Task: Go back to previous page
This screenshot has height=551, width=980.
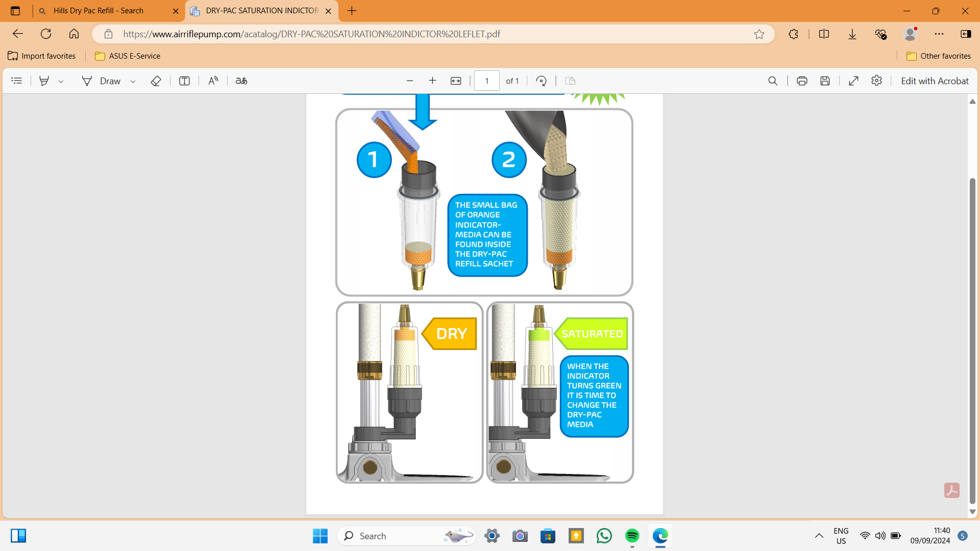Action: [18, 34]
